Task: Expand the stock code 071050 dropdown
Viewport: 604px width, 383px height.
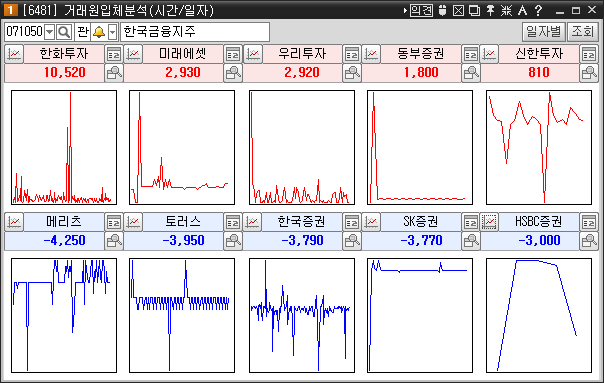Action: pos(50,32)
